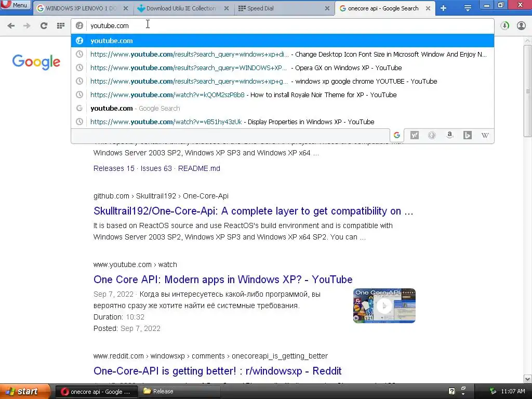Choose the Opera GX on Windows XP suggestion
The image size is (532, 399).
[282, 68]
